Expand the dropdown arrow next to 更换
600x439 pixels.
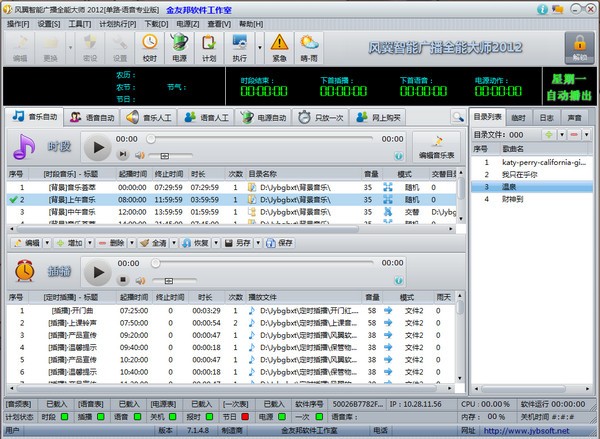[70, 48]
